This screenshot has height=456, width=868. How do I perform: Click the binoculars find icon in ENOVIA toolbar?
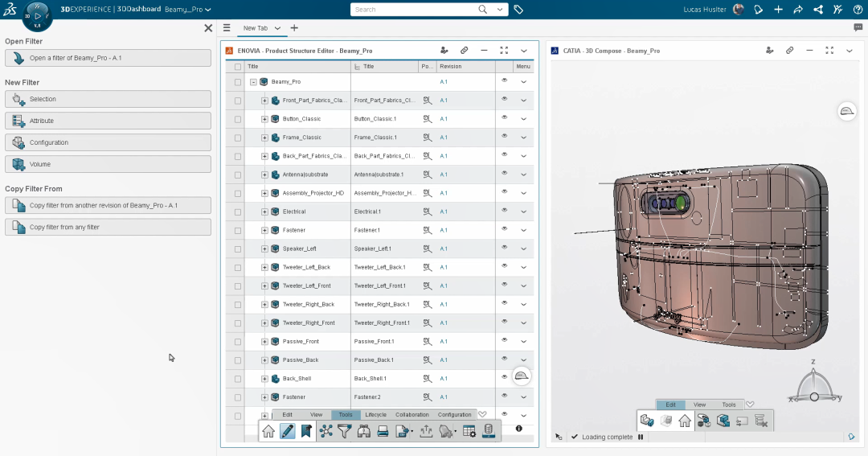coord(364,431)
